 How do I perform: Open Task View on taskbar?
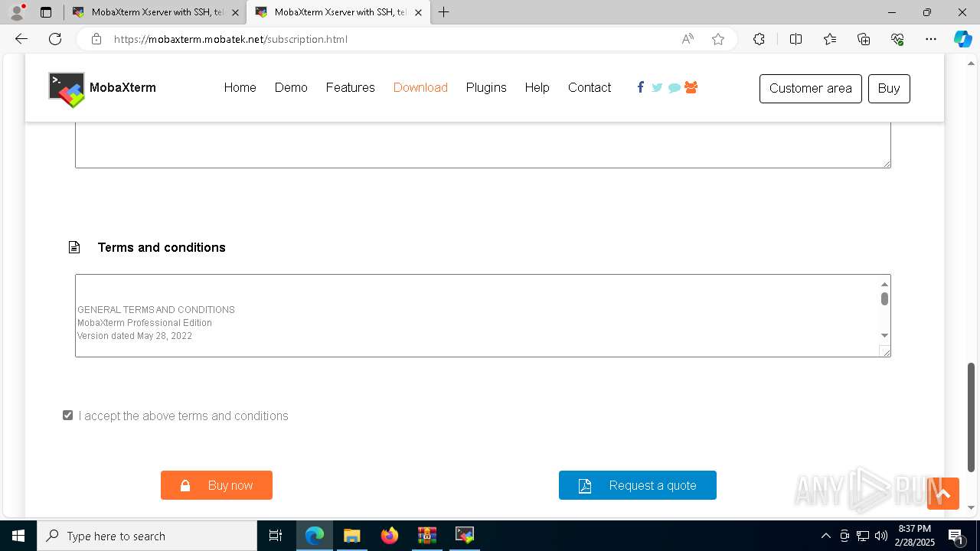click(276, 536)
